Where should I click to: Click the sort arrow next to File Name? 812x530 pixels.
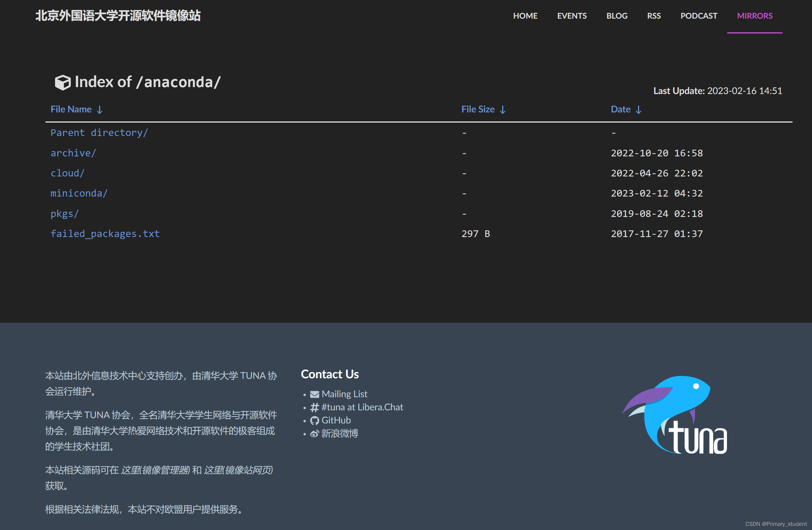(99, 109)
